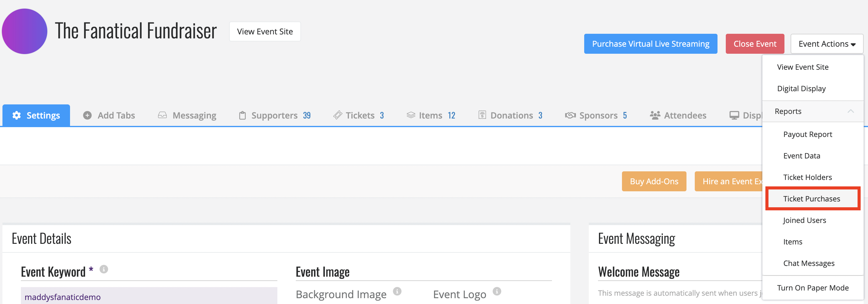Click the Background Image info icon
Screen dimensions: 868x304
pyautogui.click(x=397, y=291)
